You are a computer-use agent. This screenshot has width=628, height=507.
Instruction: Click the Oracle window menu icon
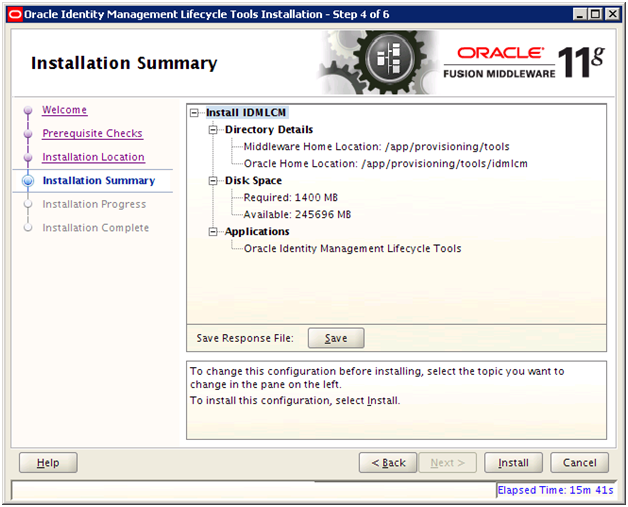15,15
